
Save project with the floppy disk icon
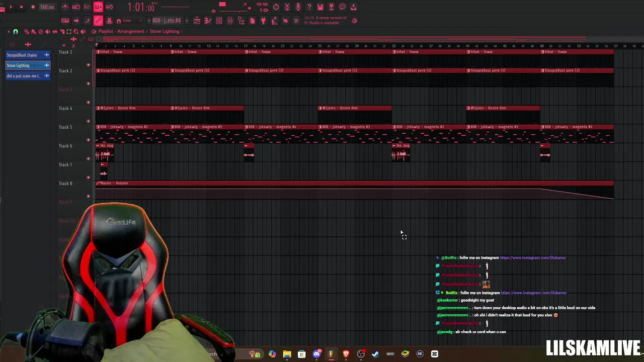(x=320, y=7)
